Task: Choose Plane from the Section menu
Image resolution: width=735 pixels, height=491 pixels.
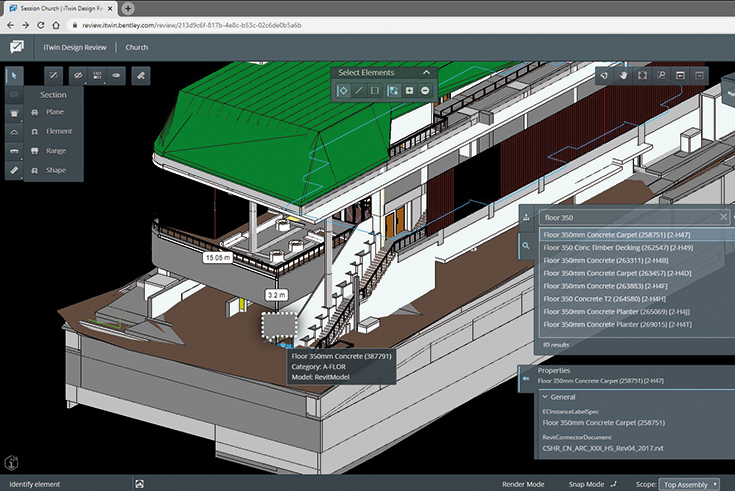Action: [54, 112]
